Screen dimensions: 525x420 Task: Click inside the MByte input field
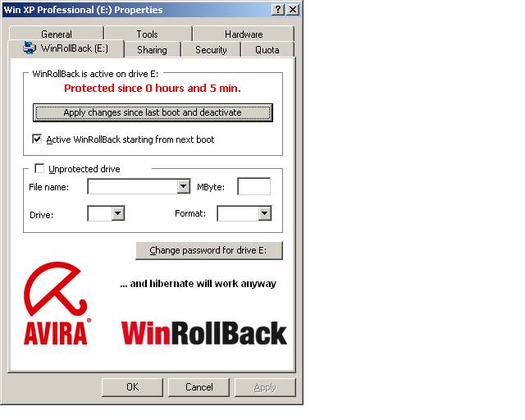tap(253, 187)
